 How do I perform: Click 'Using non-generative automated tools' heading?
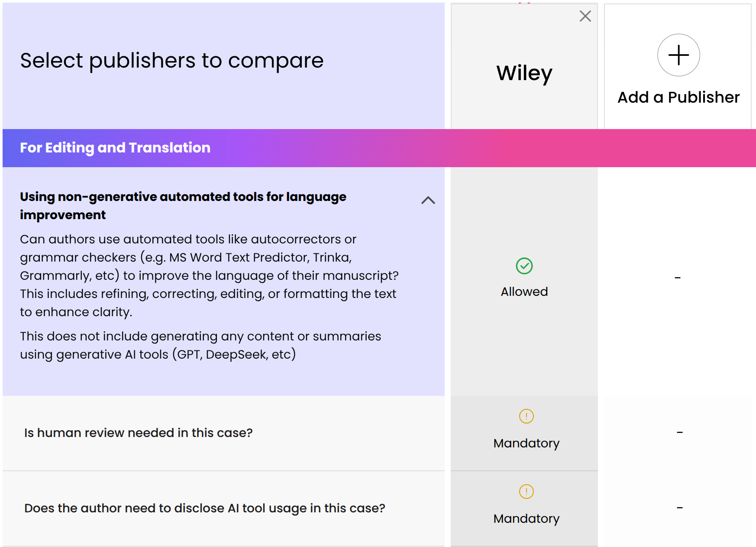(183, 206)
